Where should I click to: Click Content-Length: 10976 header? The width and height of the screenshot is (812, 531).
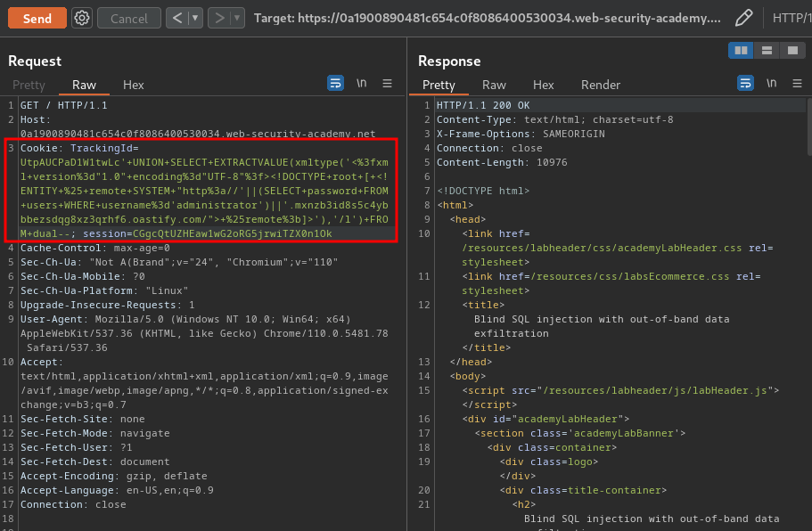502,162
